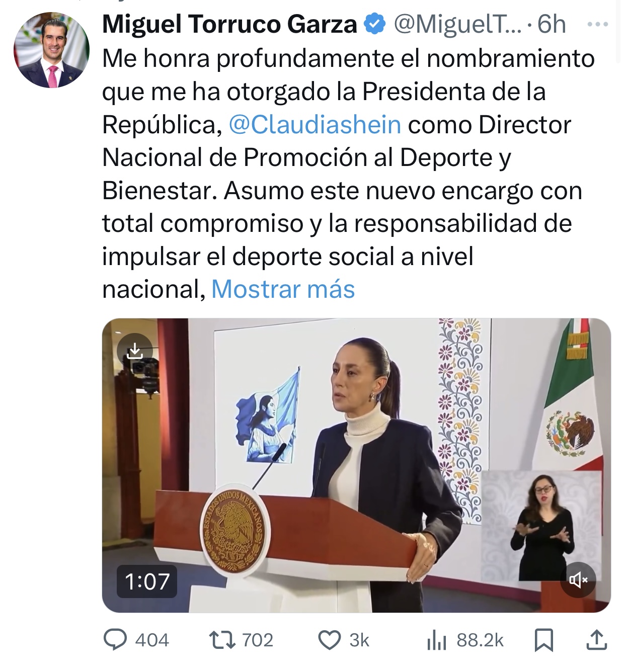Tap the share upload icon

(x=596, y=640)
